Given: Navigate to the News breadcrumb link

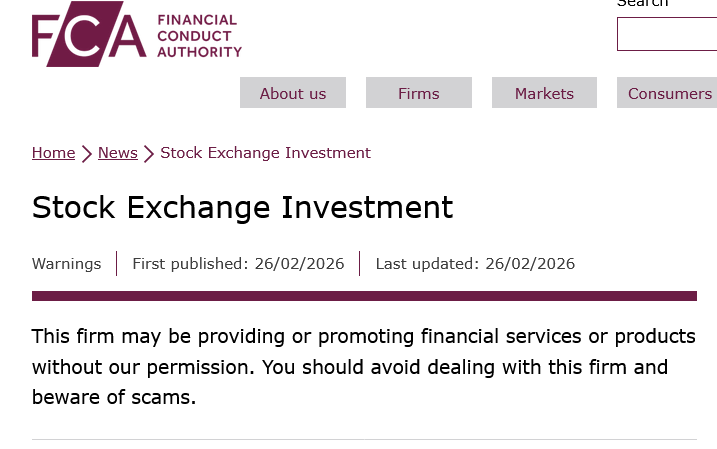Looking at the screenshot, I should [x=117, y=153].
